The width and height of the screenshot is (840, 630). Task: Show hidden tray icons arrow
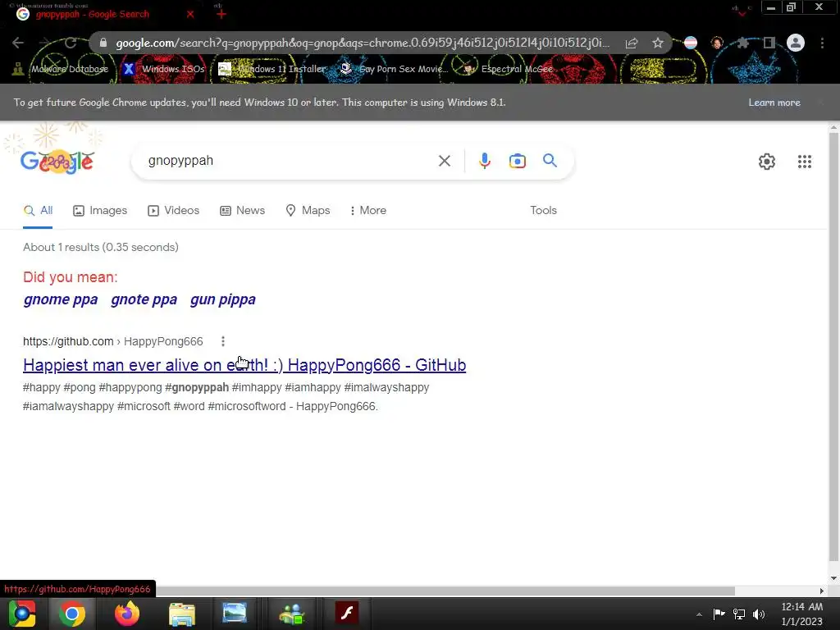click(699, 614)
